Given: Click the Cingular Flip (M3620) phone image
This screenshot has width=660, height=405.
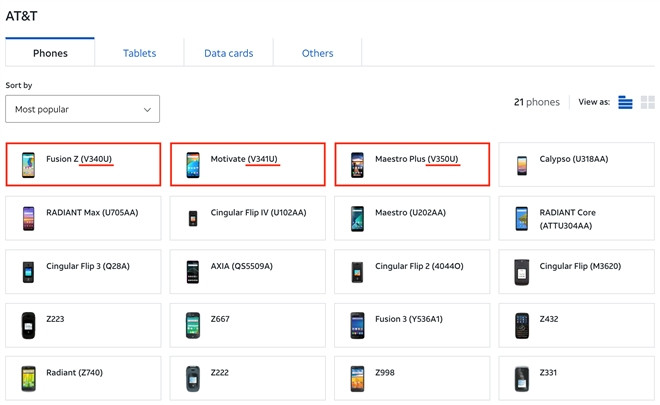Looking at the screenshot, I should (522, 272).
